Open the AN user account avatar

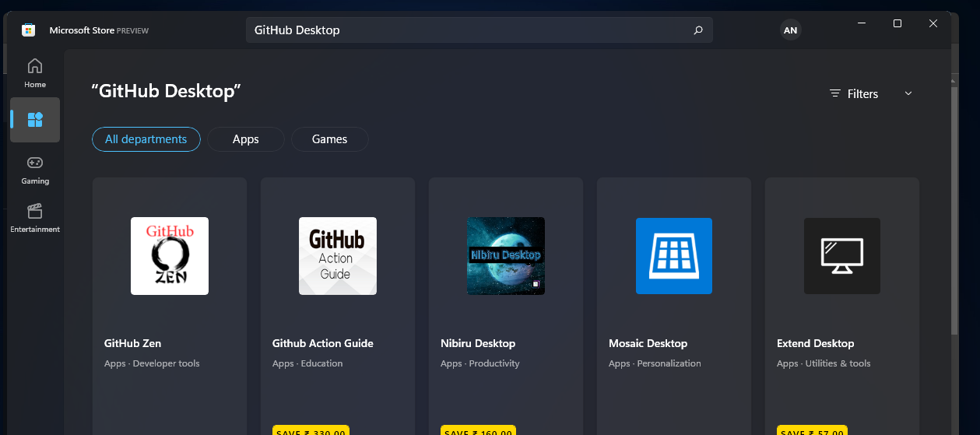790,30
